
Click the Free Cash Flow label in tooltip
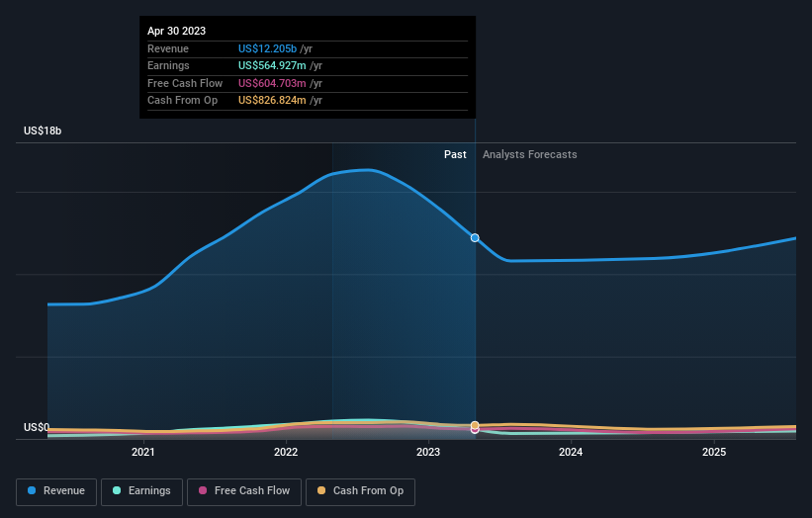point(185,83)
